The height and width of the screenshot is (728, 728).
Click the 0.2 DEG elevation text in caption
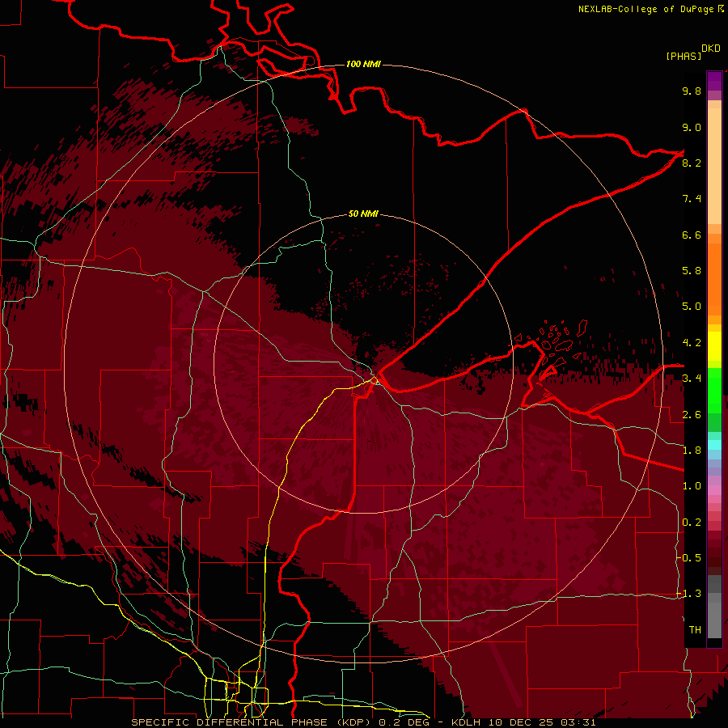(405, 722)
